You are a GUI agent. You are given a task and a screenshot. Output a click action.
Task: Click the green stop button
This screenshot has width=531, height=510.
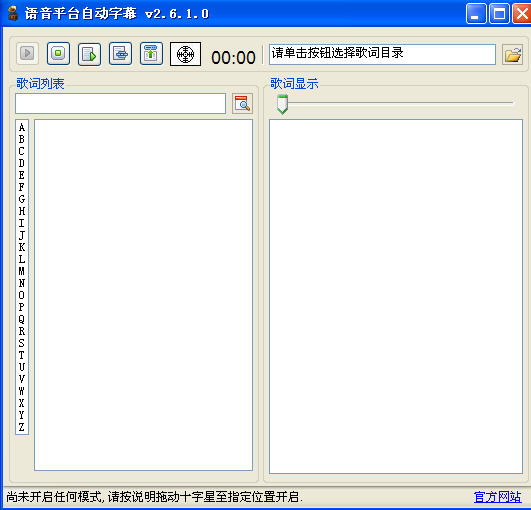(x=58, y=54)
